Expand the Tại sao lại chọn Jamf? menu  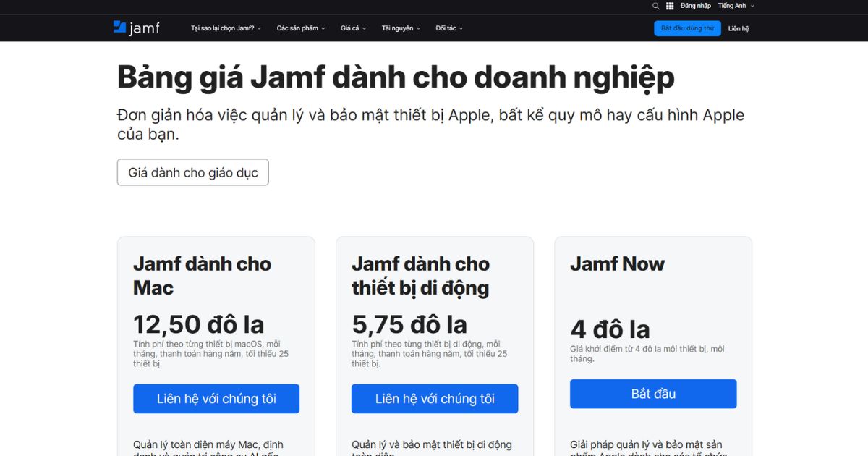tap(226, 28)
